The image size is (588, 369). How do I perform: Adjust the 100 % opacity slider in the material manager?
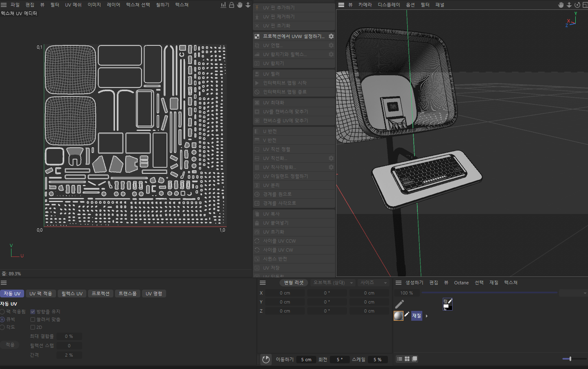(489, 293)
